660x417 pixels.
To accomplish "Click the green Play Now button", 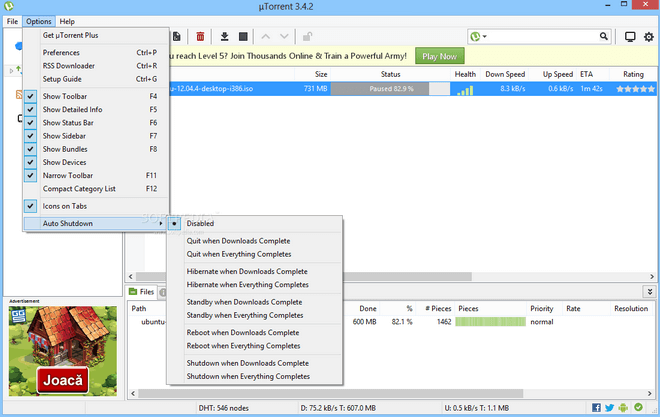I will (x=440, y=56).
